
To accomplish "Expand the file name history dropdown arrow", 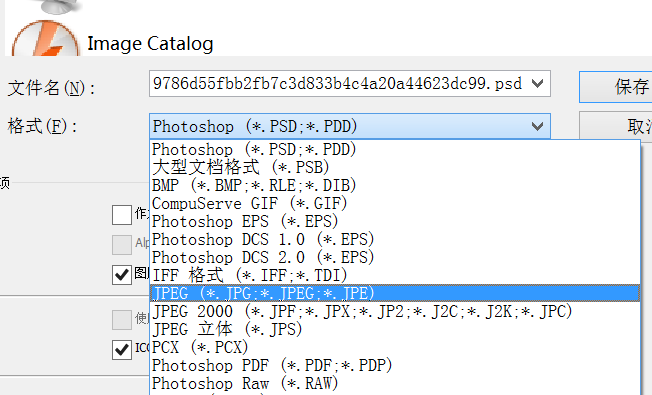I will (538, 84).
